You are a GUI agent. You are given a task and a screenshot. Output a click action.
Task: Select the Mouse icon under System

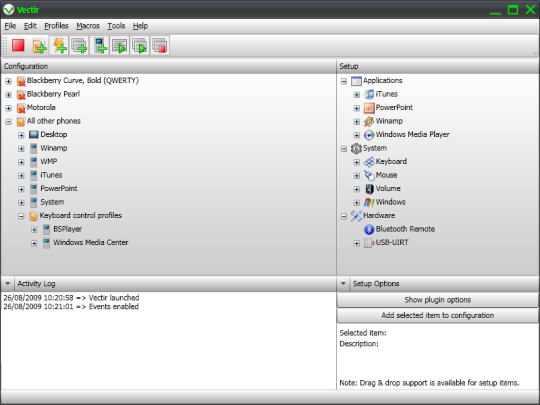tap(369, 175)
